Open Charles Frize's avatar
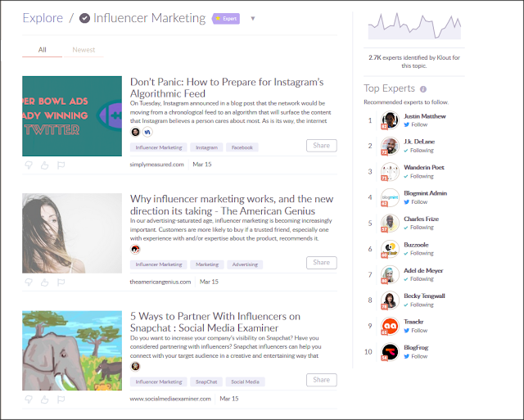The width and height of the screenshot is (524, 420). click(390, 223)
